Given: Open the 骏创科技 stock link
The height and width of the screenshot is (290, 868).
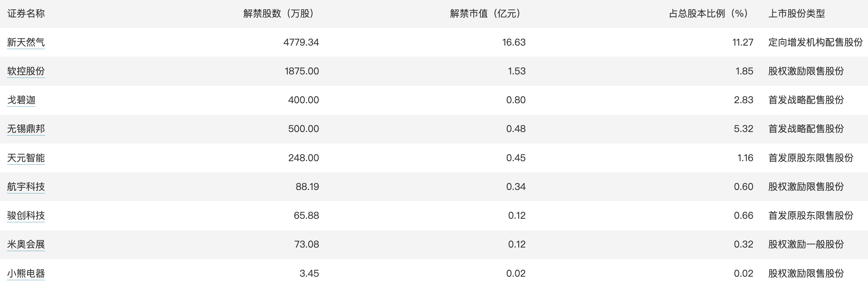Looking at the screenshot, I should point(26,215).
